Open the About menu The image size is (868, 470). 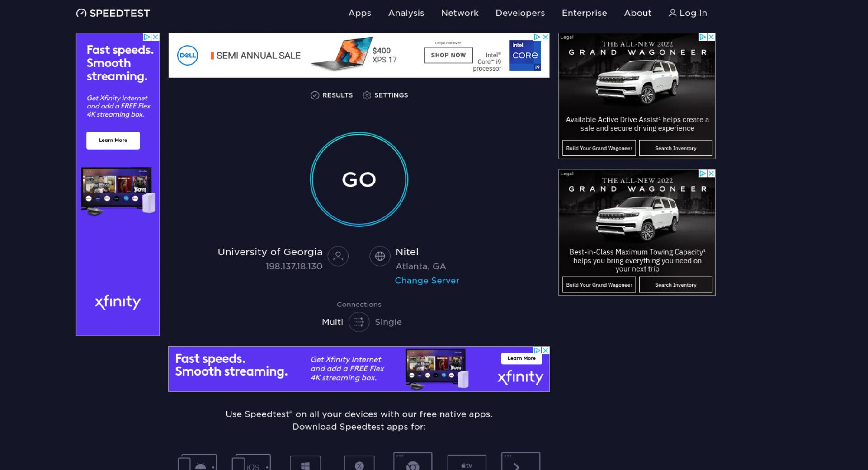tap(637, 13)
